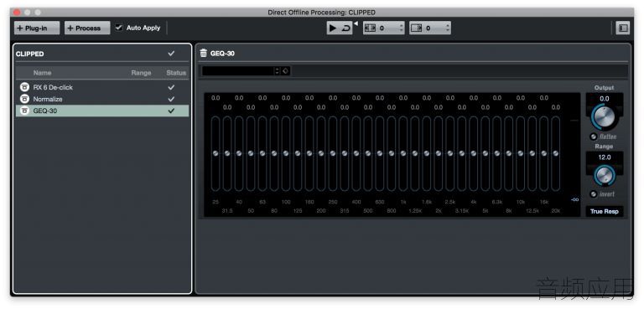Open the True Resp mode selector
The image size is (644, 309).
click(604, 211)
